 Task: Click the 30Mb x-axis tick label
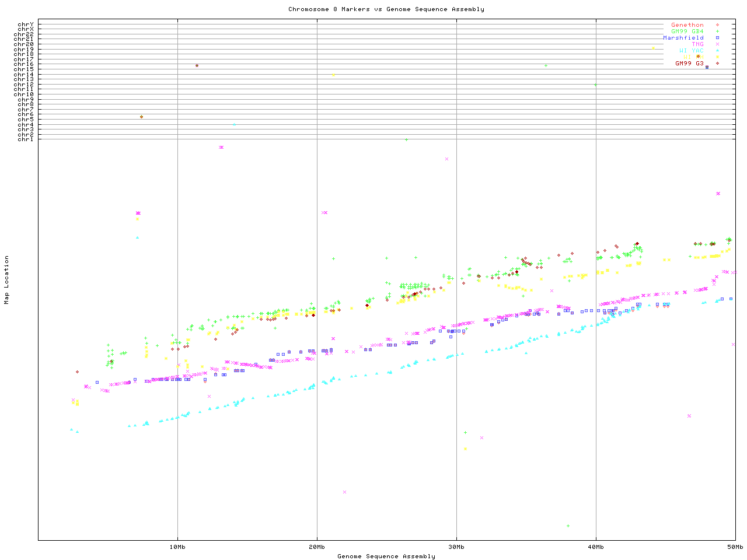coord(456,547)
